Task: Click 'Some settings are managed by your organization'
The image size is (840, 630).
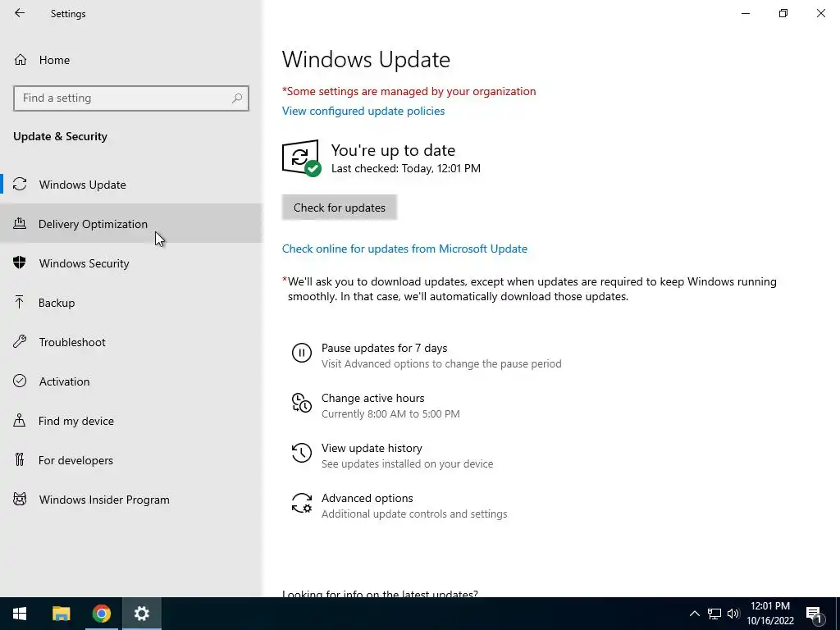Action: tap(409, 91)
